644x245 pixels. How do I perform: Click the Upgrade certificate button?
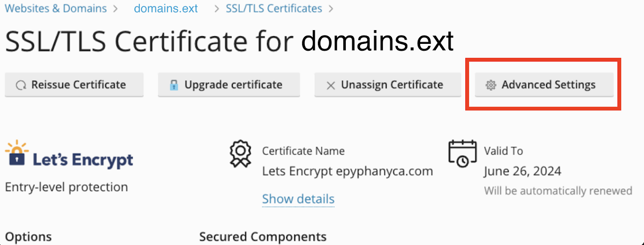[229, 85]
